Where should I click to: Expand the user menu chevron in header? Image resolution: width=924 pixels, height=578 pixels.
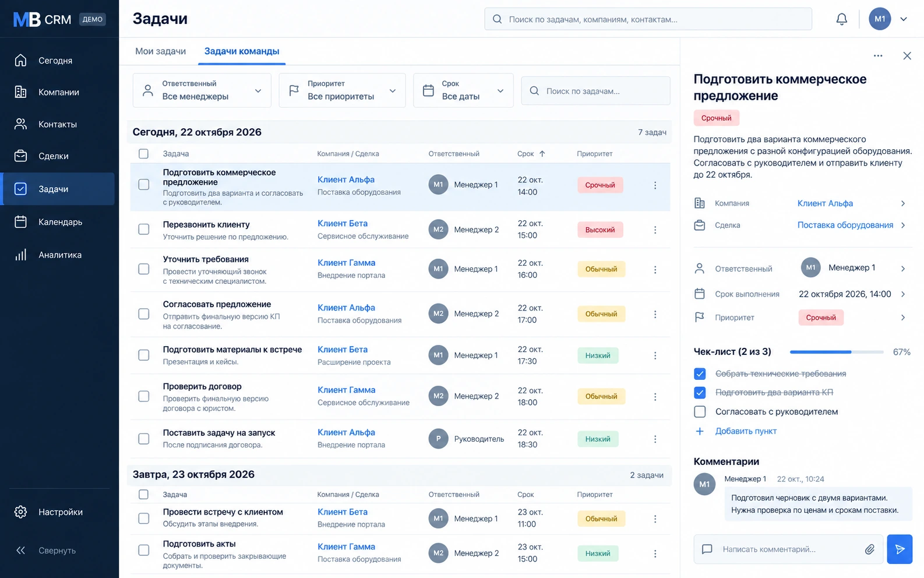904,19
